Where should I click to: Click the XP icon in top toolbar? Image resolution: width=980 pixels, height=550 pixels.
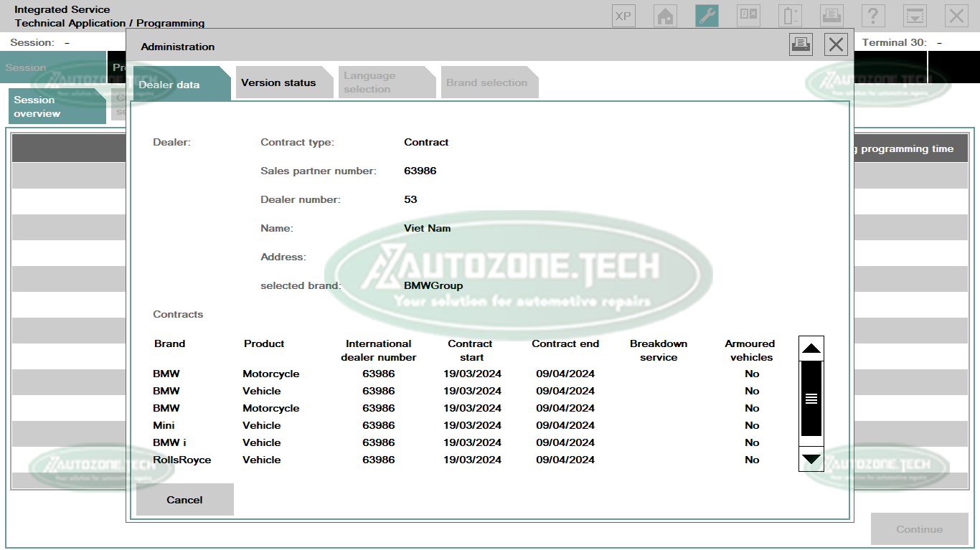623,16
